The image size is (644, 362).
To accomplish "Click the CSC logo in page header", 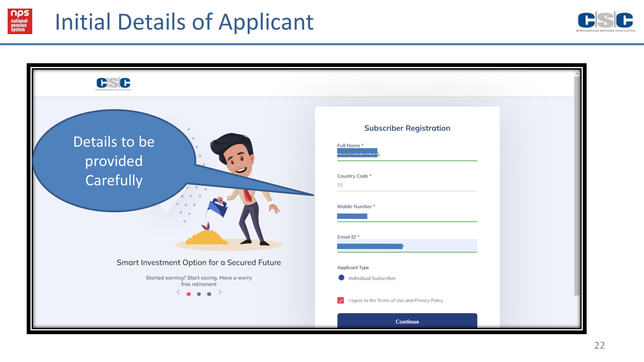I will (x=114, y=84).
